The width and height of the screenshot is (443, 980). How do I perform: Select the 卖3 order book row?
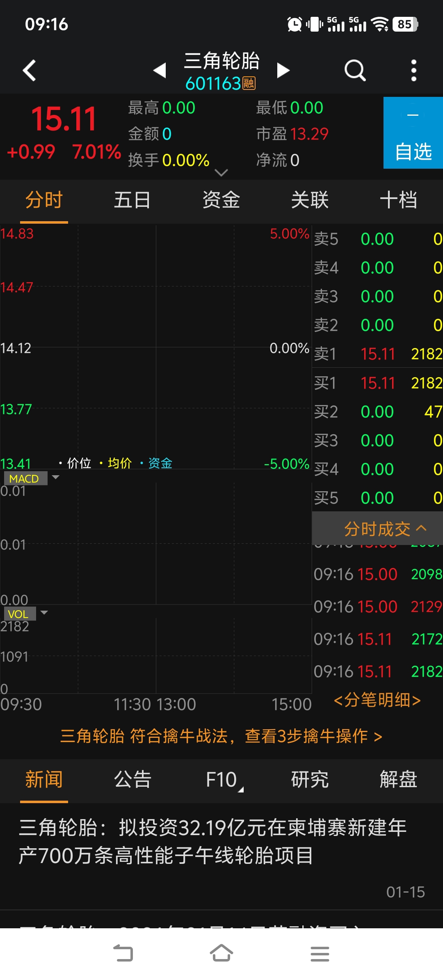pos(378,296)
